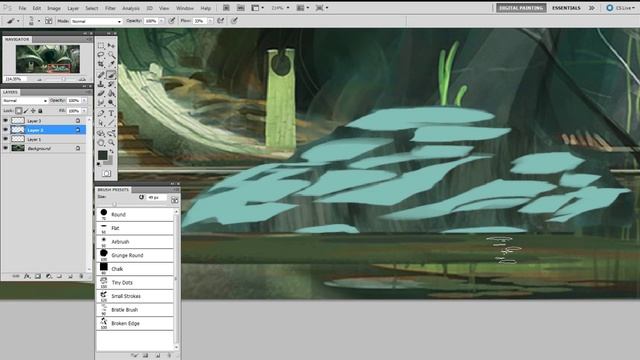
Task: Toggle lock image pixels
Action: (26, 111)
